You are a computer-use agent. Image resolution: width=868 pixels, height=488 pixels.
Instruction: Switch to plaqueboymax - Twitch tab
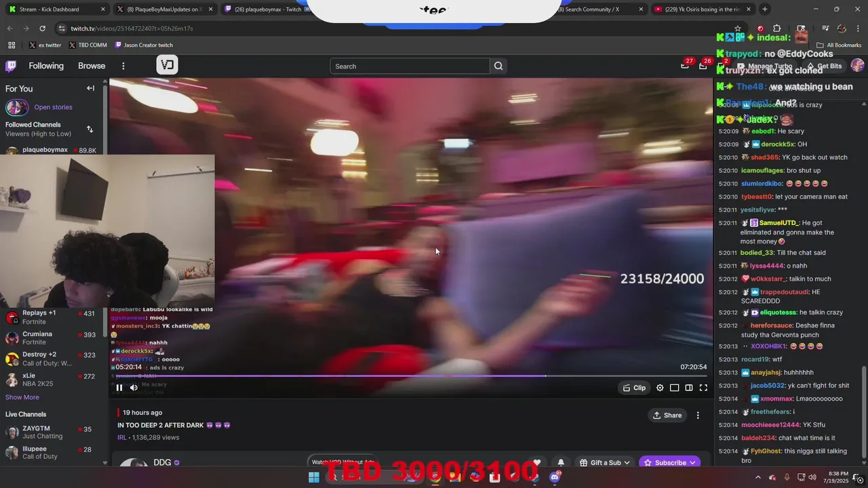(x=266, y=9)
